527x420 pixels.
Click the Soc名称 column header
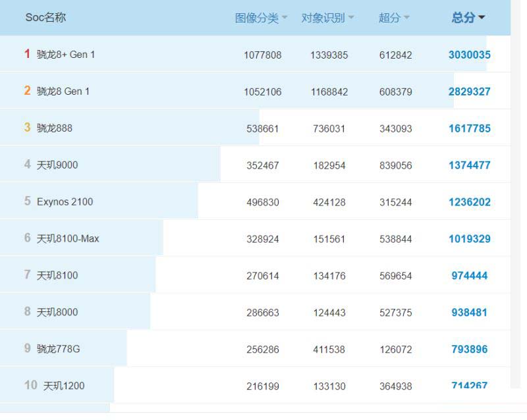[x=45, y=18]
